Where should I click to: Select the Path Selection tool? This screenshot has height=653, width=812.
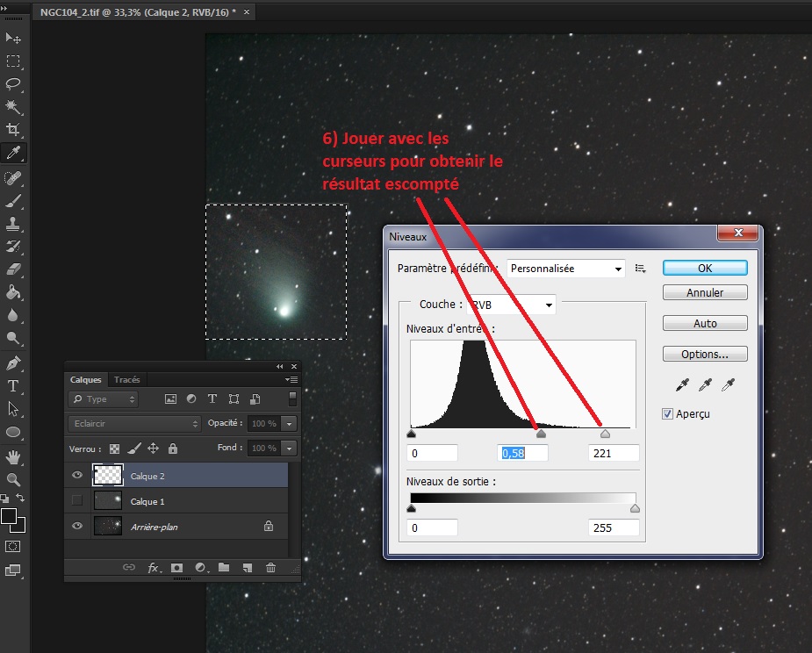(x=13, y=409)
